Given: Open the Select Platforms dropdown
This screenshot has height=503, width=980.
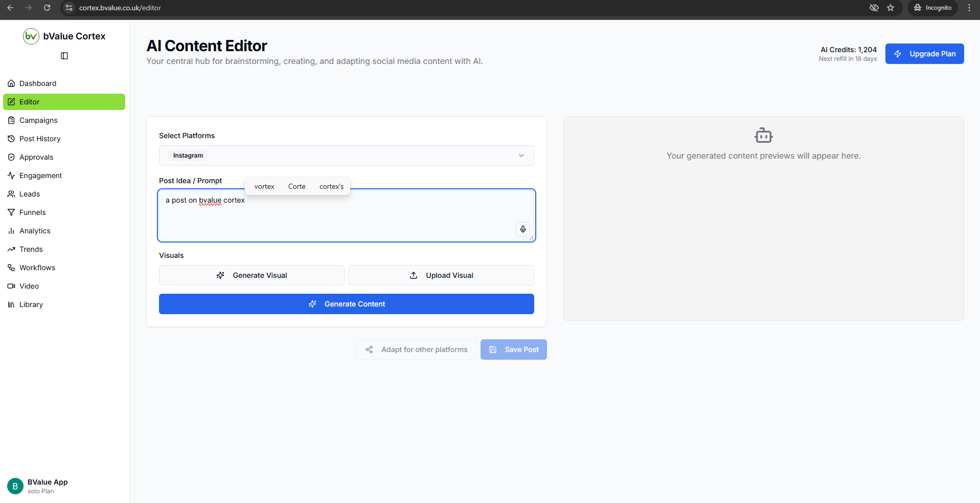Looking at the screenshot, I should coord(347,156).
